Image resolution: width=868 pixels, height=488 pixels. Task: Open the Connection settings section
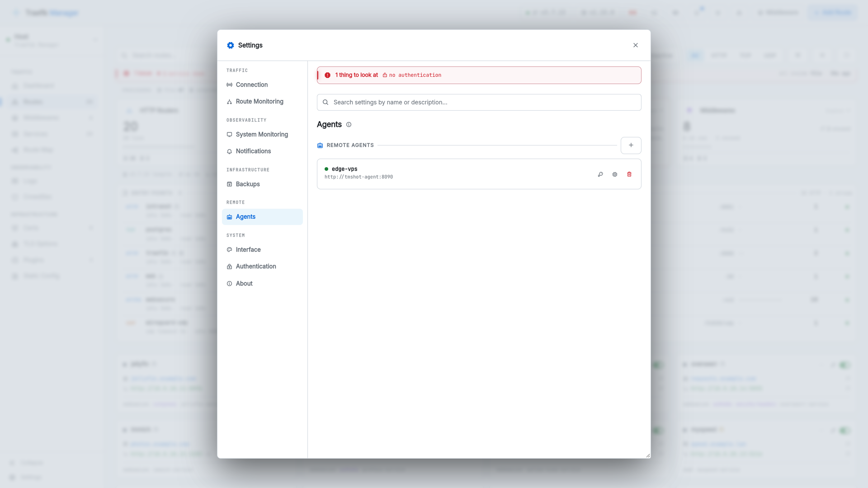[262, 84]
